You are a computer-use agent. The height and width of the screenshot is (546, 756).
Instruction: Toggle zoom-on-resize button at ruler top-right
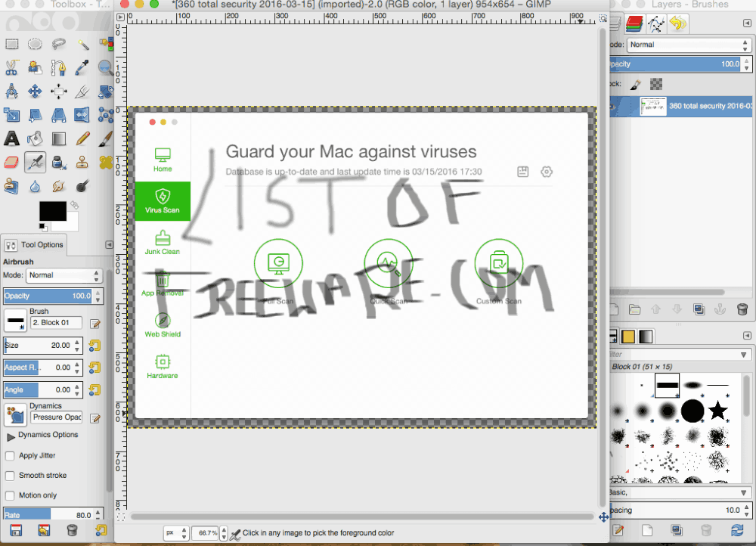point(603,18)
